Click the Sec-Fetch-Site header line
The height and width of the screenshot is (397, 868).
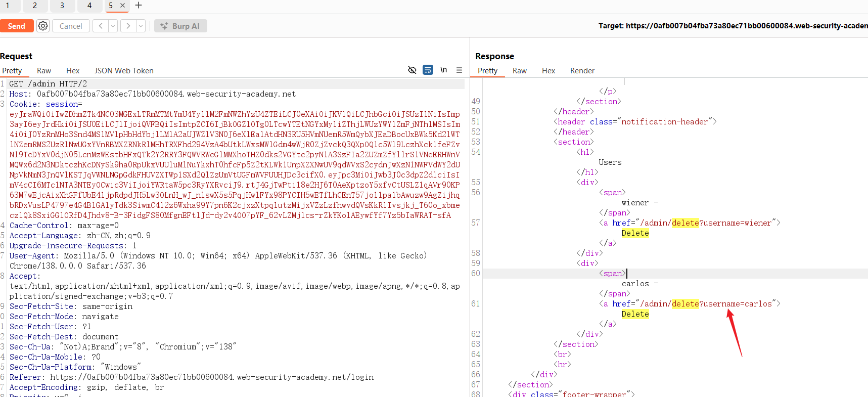point(71,306)
